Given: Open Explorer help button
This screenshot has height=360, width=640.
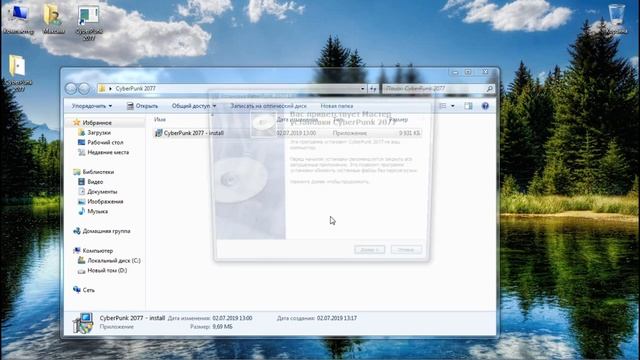Looking at the screenshot, I should pos(485,106).
